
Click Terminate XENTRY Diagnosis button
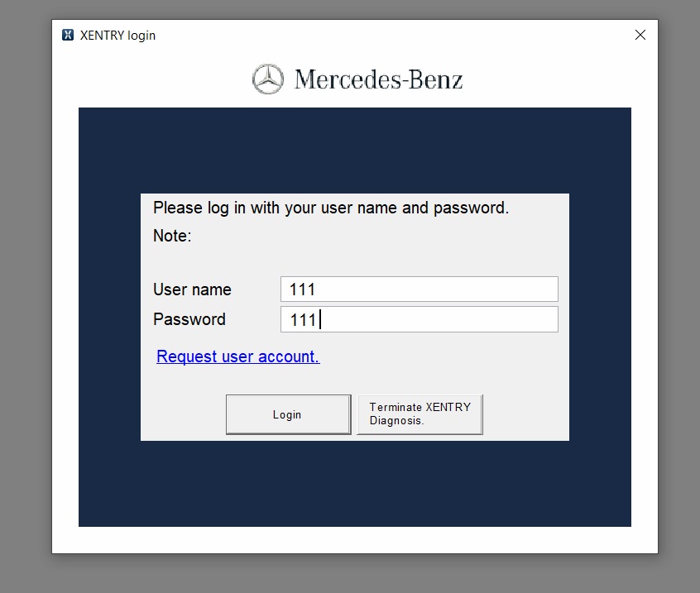[420, 414]
